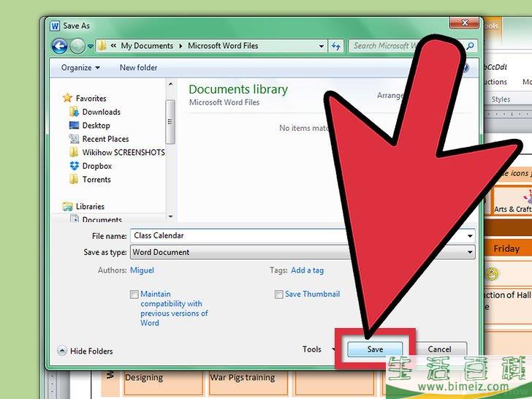Click the Desktop monitor icon
Viewport: 532px width, 399px height.
(x=74, y=126)
